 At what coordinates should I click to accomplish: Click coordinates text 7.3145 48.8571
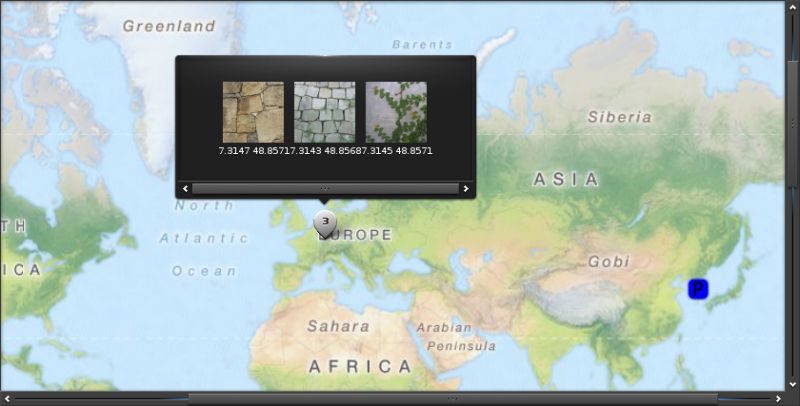click(x=396, y=151)
